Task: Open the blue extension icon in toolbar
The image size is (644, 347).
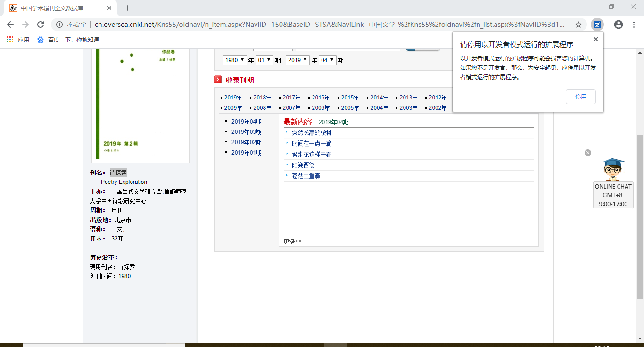Action: pos(597,25)
